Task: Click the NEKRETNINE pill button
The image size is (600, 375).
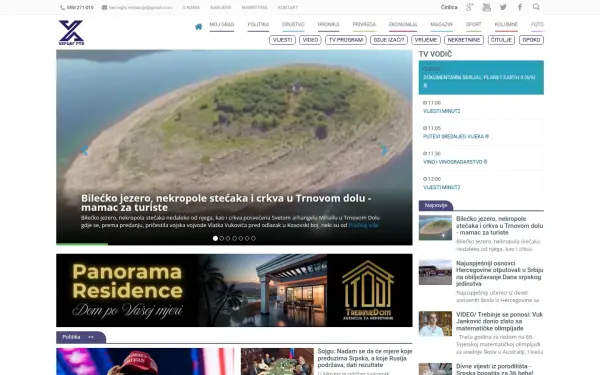Action: (464, 40)
